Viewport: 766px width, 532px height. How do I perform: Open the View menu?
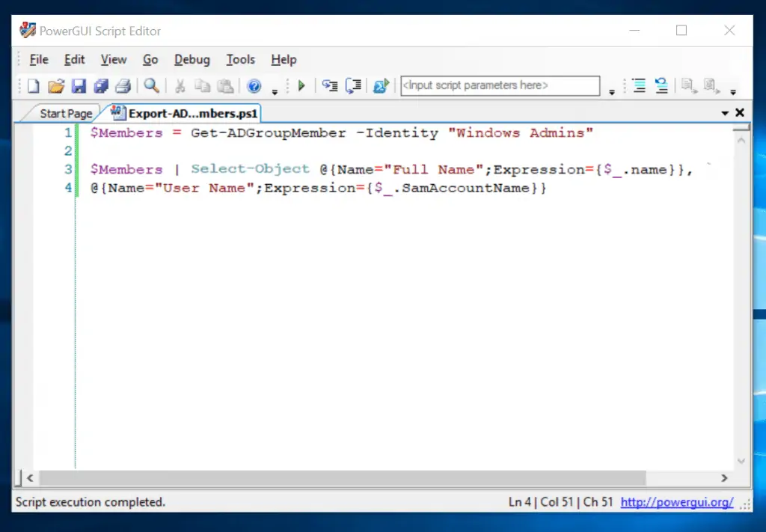[114, 60]
